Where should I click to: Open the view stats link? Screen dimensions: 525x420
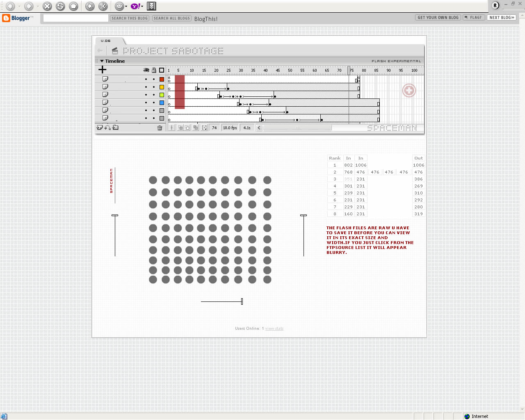tap(274, 329)
